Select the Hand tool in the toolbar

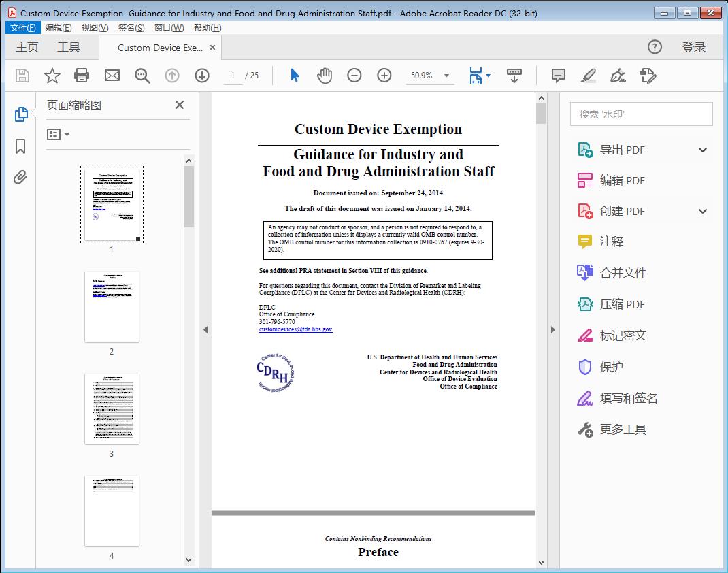tap(325, 76)
